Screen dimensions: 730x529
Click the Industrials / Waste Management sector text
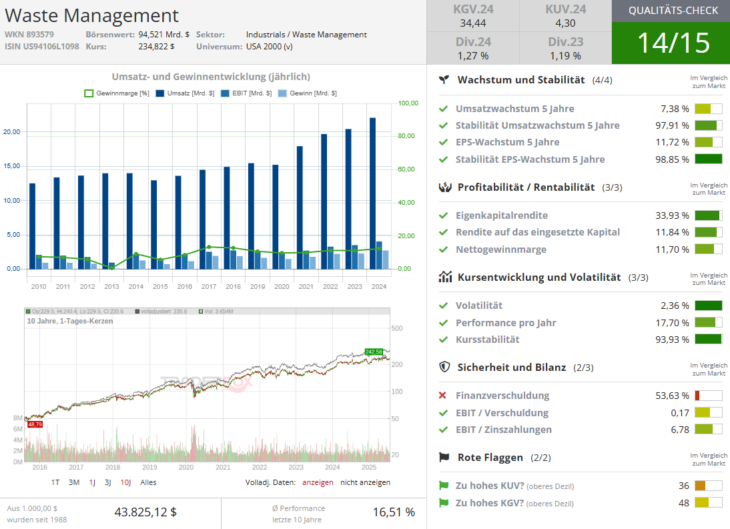click(x=306, y=34)
